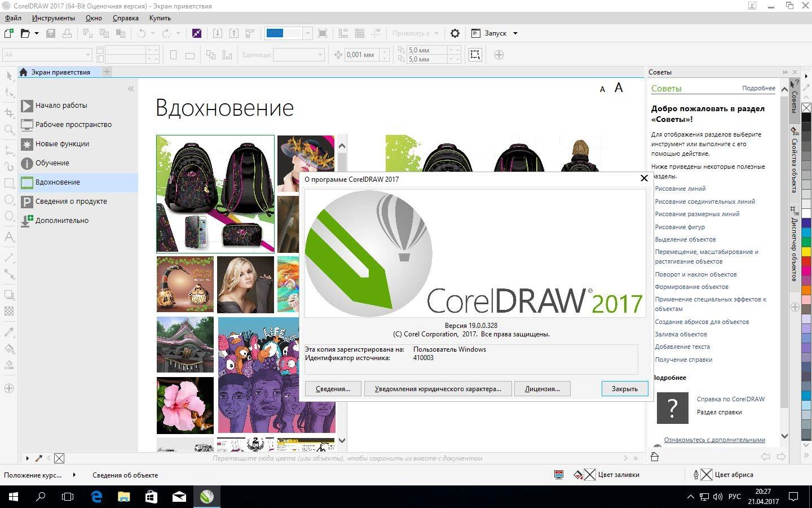Choose the large A text size
This screenshot has width=812, height=508.
tap(619, 87)
